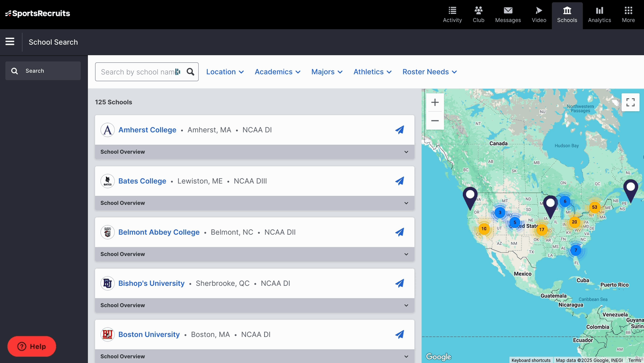Viewport: 644px width, 363px height.
Task: Click the map cluster labeled 10
Action: [484, 229]
